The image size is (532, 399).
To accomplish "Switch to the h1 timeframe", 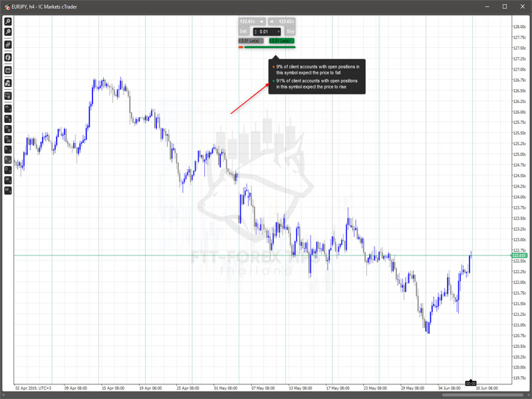I will [8, 149].
